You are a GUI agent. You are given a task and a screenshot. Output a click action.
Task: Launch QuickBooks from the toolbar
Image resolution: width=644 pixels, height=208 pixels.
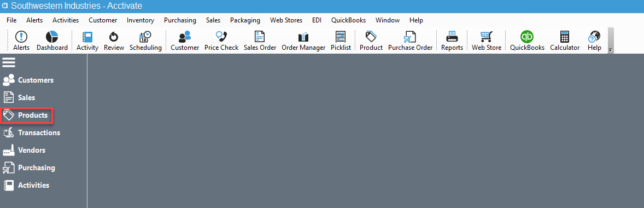point(528,41)
